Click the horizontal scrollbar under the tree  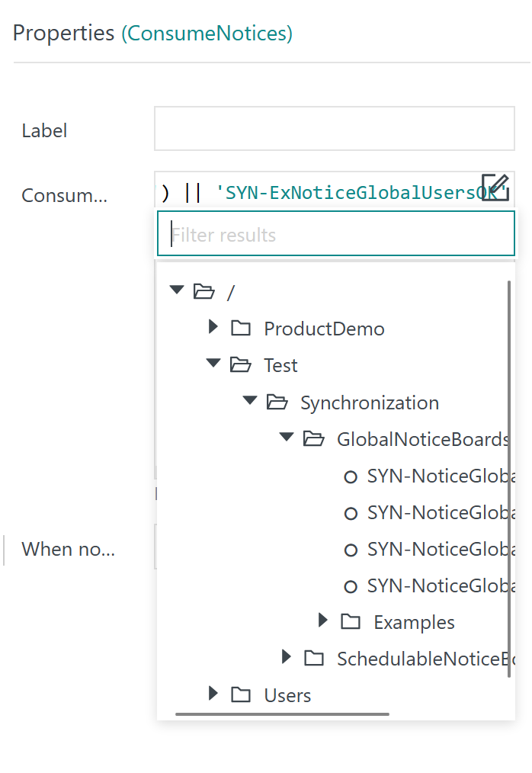click(282, 714)
